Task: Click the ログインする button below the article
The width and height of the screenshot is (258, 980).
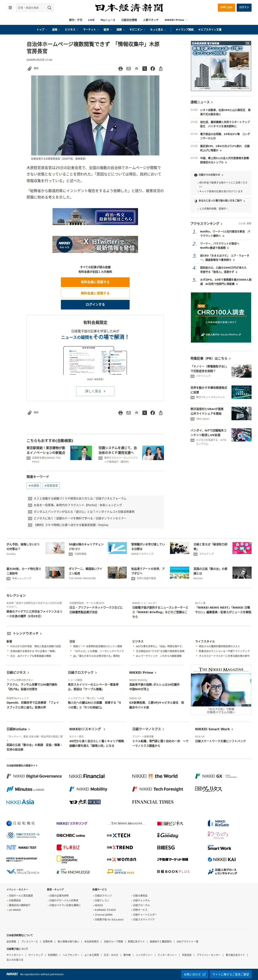Action: 95,304
